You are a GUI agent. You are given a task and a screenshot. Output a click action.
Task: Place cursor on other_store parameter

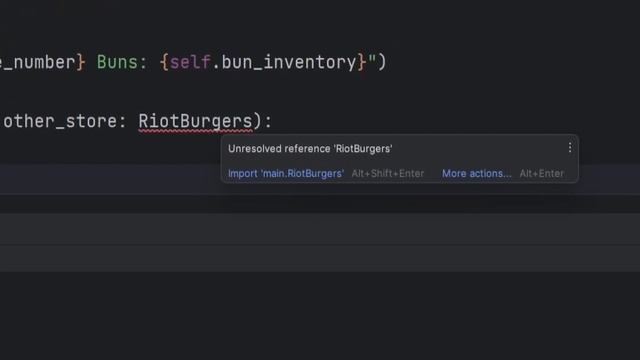click(x=60, y=121)
